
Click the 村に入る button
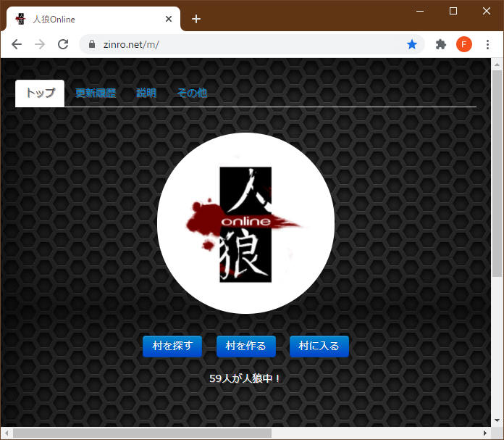[x=319, y=346]
